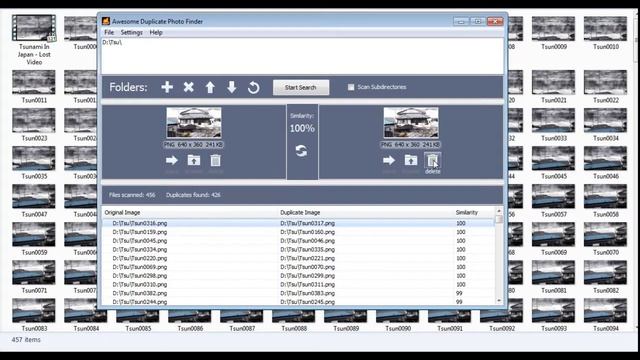The image size is (640, 360).
Task: Open the Settings menu
Action: 131,32
